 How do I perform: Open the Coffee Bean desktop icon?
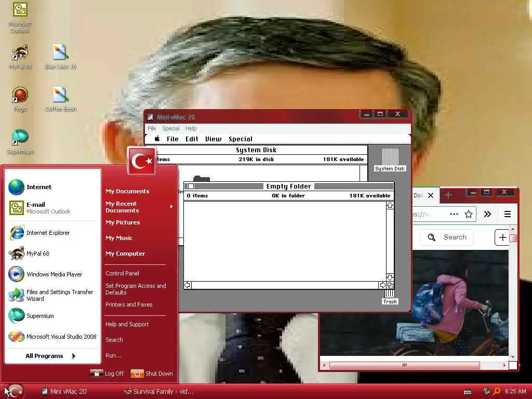coord(60,99)
